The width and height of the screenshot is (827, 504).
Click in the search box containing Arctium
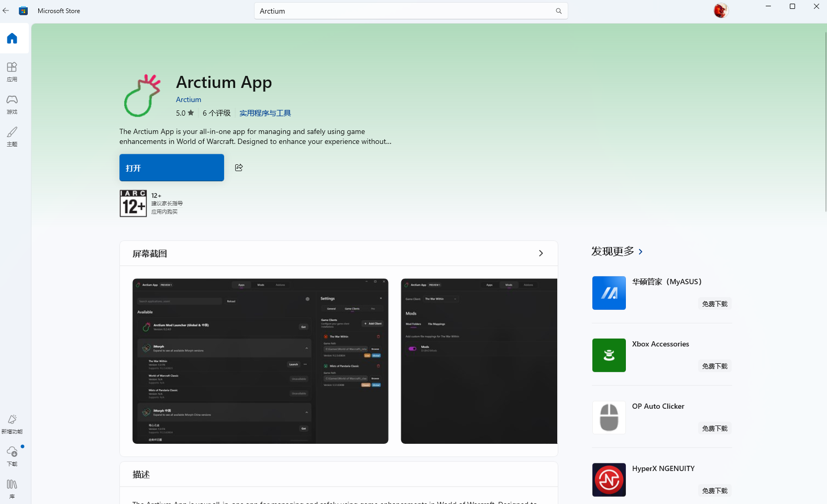[403, 11]
